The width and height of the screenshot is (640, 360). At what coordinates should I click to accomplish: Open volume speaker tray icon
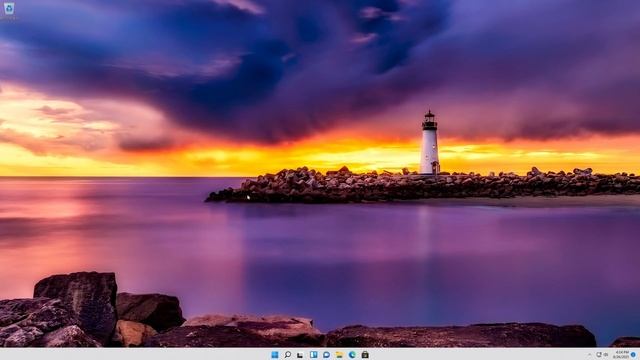point(606,355)
